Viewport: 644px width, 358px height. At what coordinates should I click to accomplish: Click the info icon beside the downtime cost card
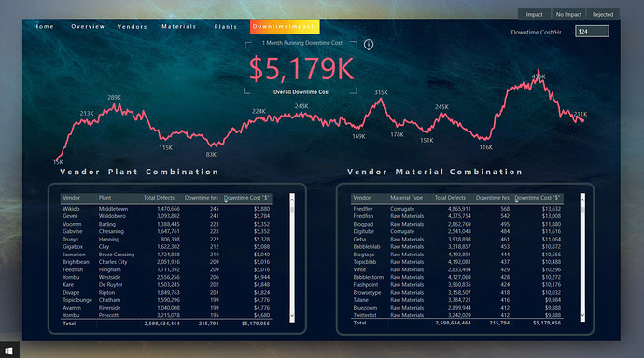[369, 45]
